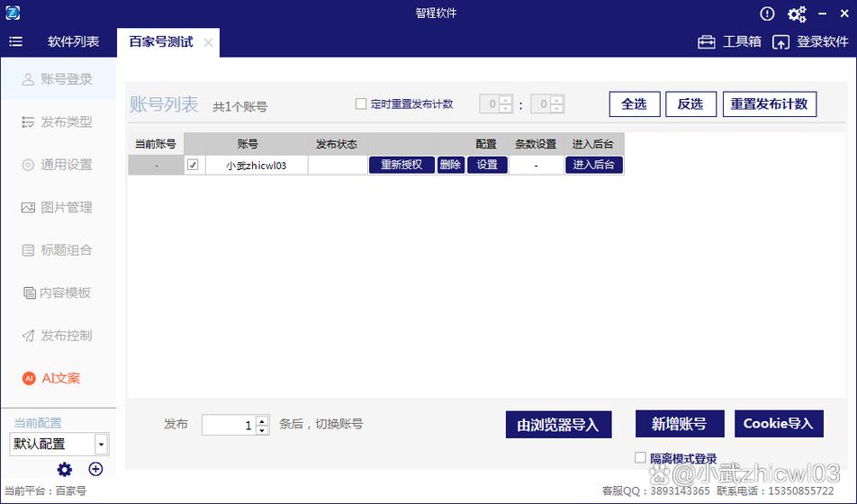Click the 设置 button in account row

[x=488, y=165]
